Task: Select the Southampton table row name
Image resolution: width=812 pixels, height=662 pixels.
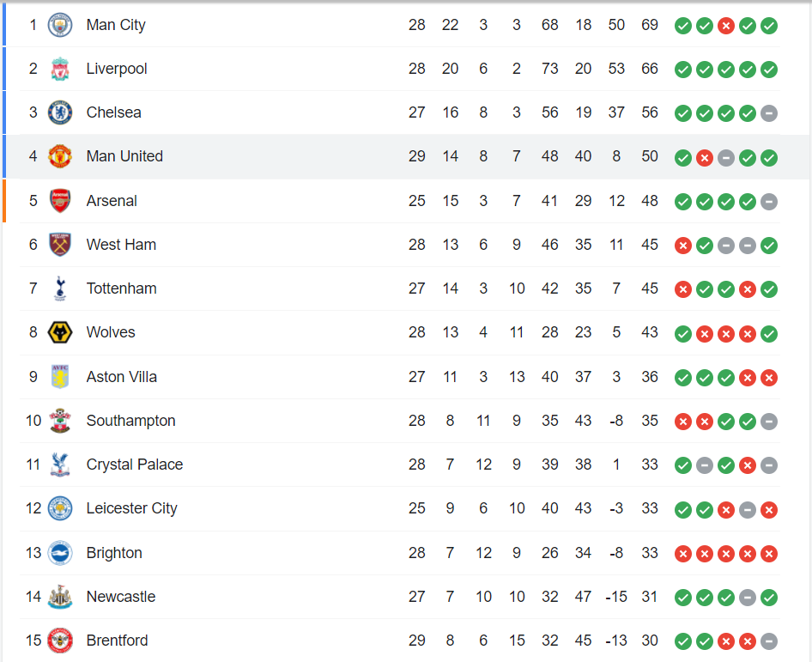Action: 131,421
